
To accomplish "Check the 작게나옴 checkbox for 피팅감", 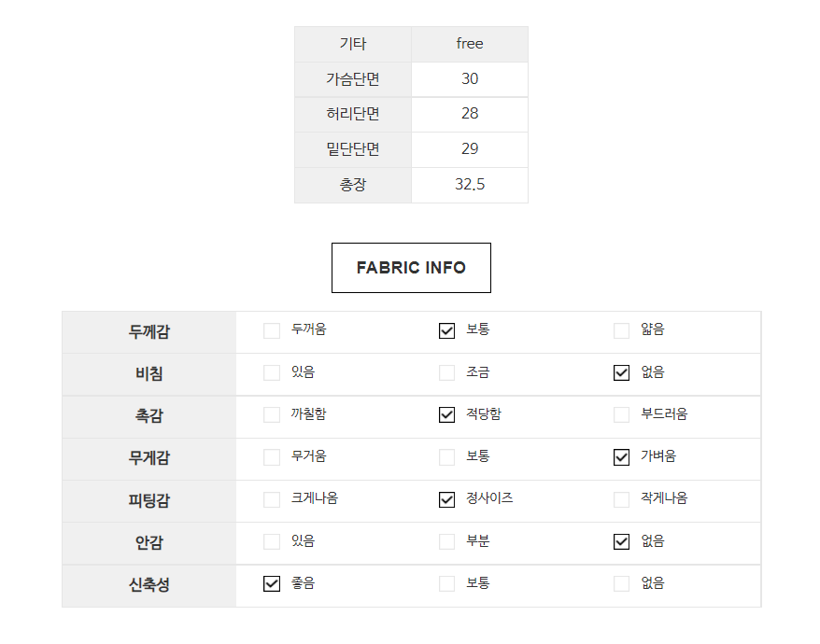I will point(622,499).
